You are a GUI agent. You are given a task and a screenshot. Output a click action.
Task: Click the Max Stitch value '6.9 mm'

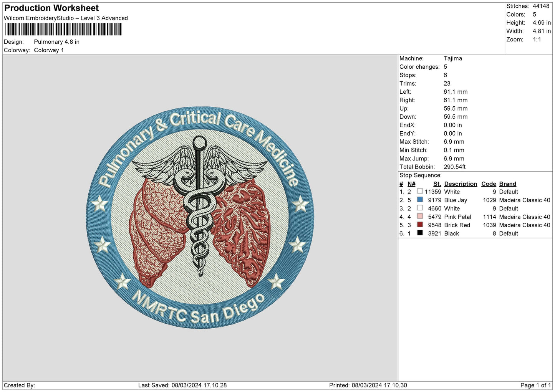[454, 142]
